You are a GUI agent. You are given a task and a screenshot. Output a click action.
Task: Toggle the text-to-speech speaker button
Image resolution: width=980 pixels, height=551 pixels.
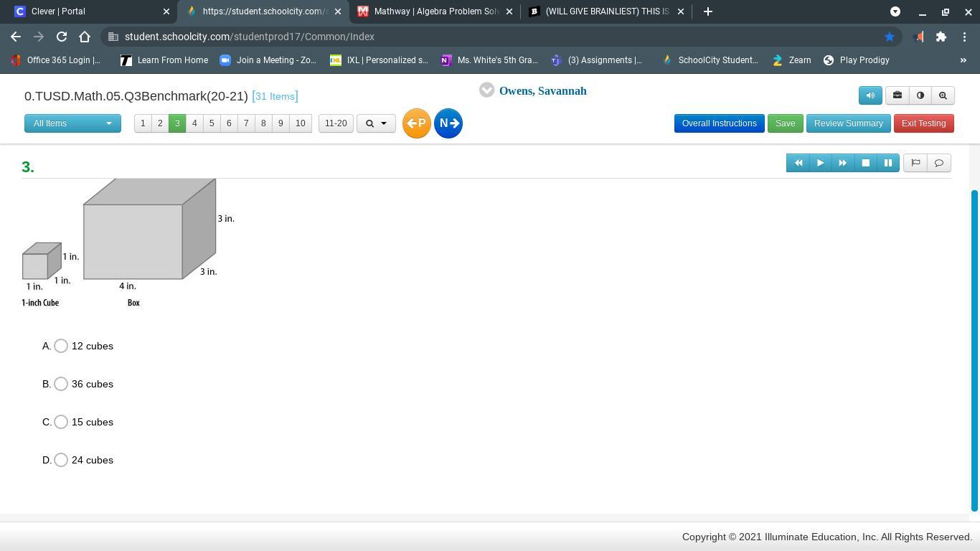[x=870, y=95]
